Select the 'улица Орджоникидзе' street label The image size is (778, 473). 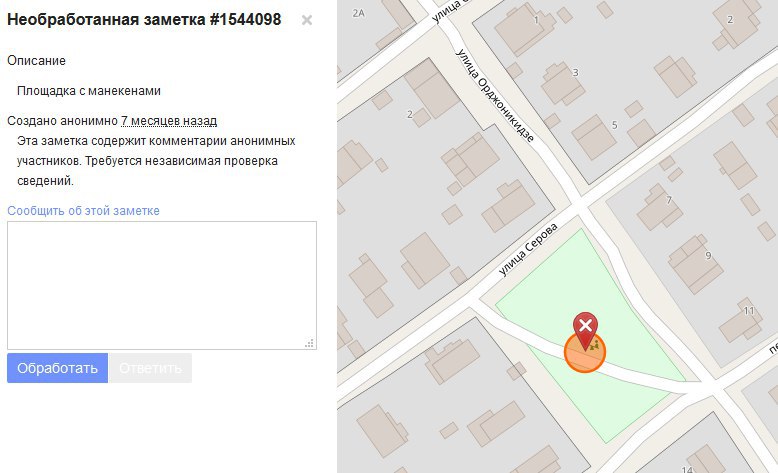pyautogui.click(x=495, y=95)
